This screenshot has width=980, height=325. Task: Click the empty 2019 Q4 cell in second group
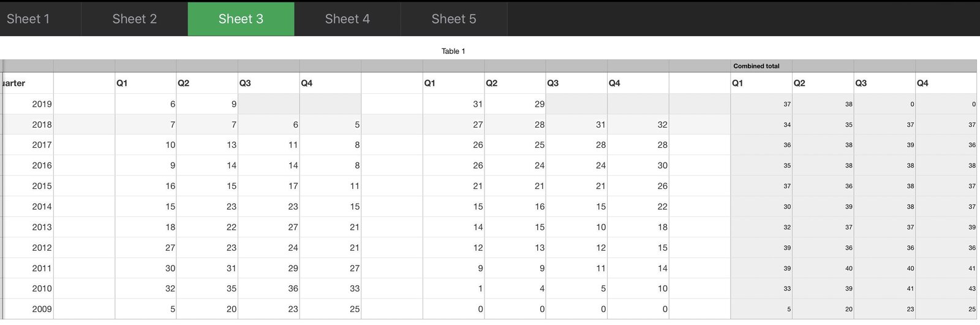638,104
